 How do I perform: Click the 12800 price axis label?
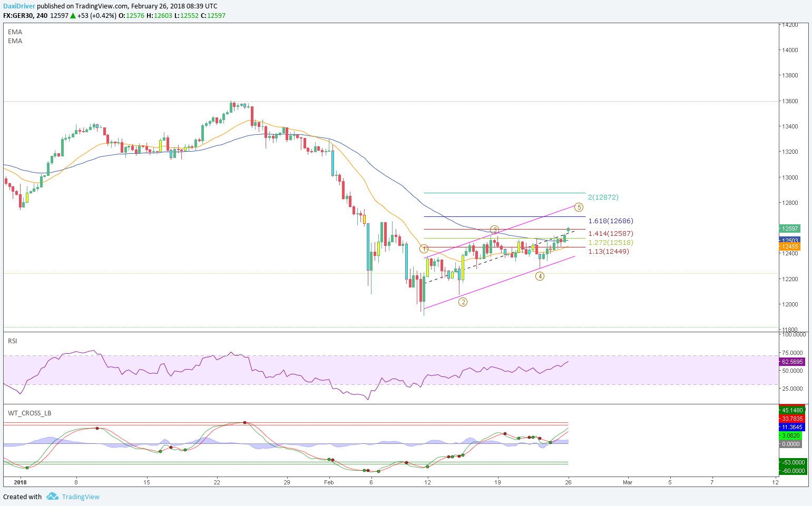coord(790,203)
